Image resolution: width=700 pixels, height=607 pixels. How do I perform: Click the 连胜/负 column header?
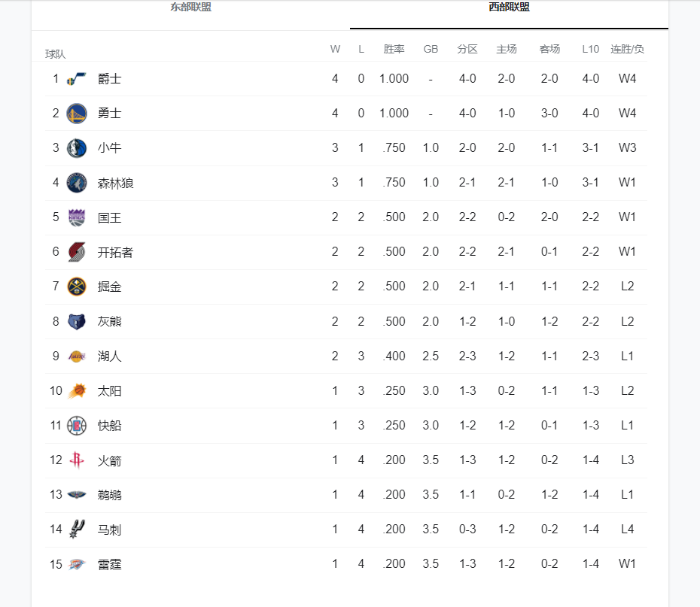click(x=627, y=49)
